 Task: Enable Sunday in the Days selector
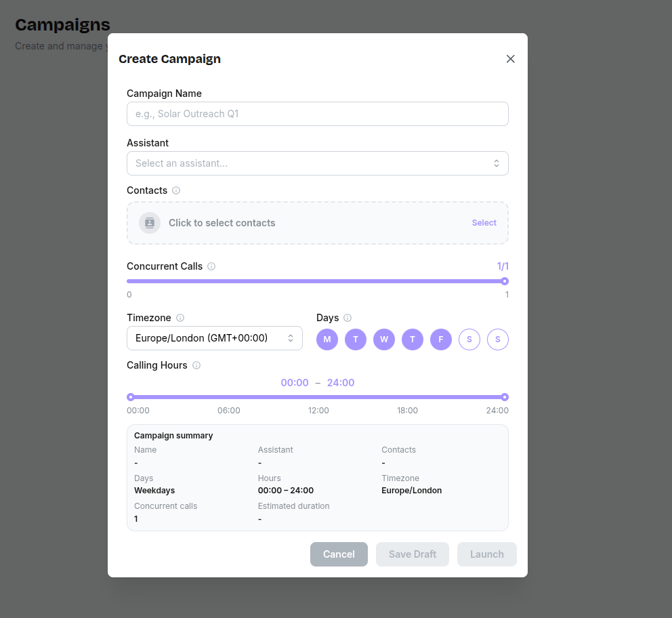coord(498,339)
